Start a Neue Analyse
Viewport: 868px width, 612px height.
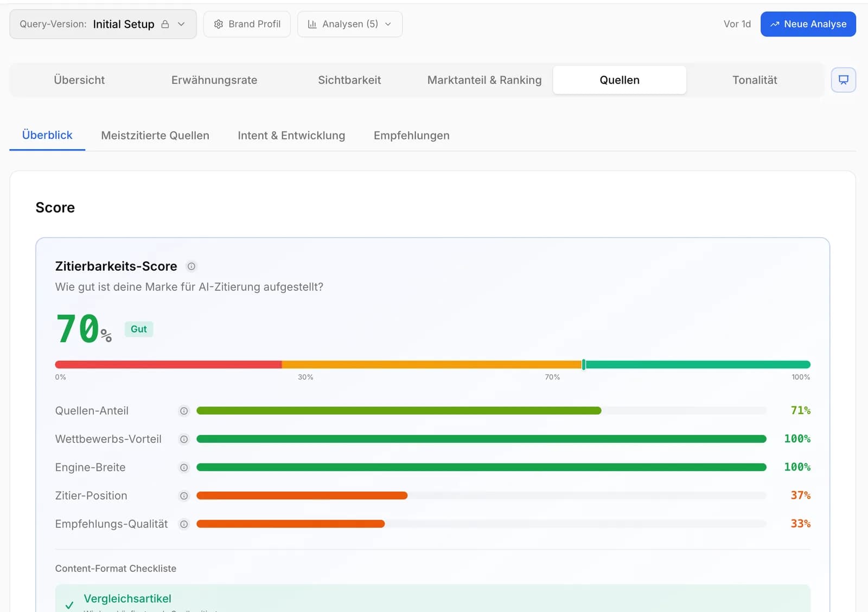(x=808, y=24)
